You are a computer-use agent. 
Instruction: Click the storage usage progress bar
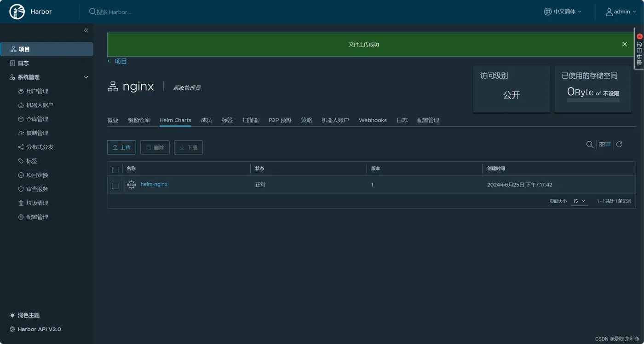(x=593, y=99)
